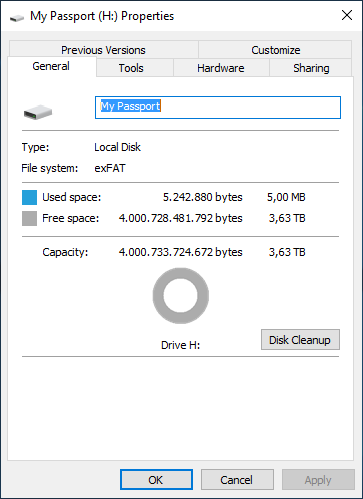Go to the Sharing tab
This screenshot has height=499, width=363.
pos(311,68)
